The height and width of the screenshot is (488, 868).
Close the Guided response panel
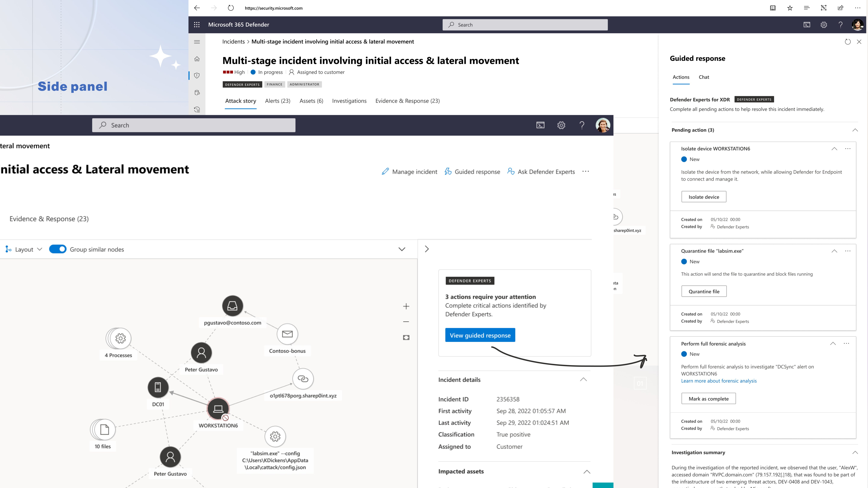click(859, 42)
